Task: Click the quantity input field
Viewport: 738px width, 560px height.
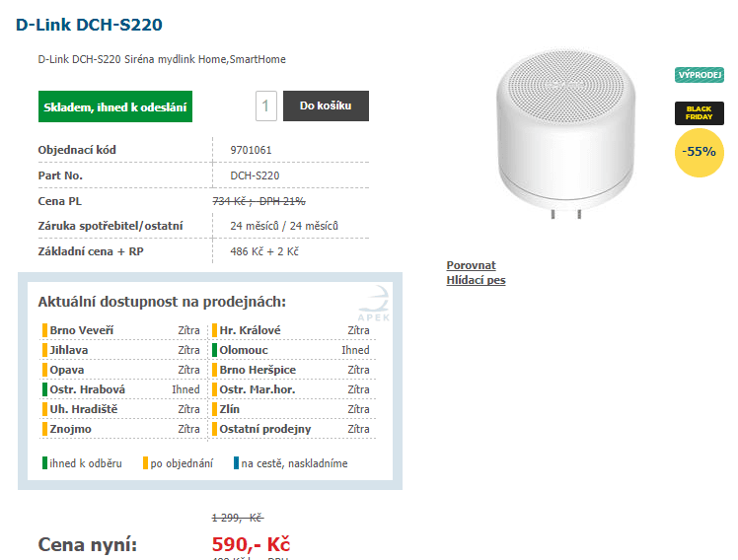Action: coord(266,105)
